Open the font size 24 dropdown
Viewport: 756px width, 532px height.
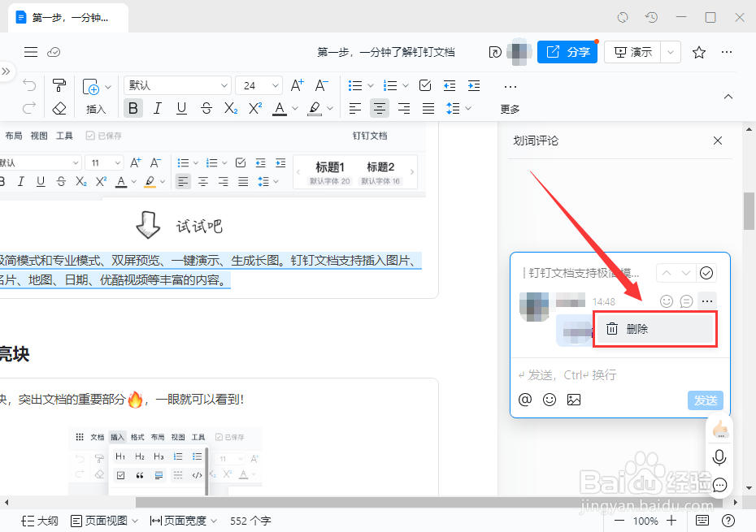point(259,86)
